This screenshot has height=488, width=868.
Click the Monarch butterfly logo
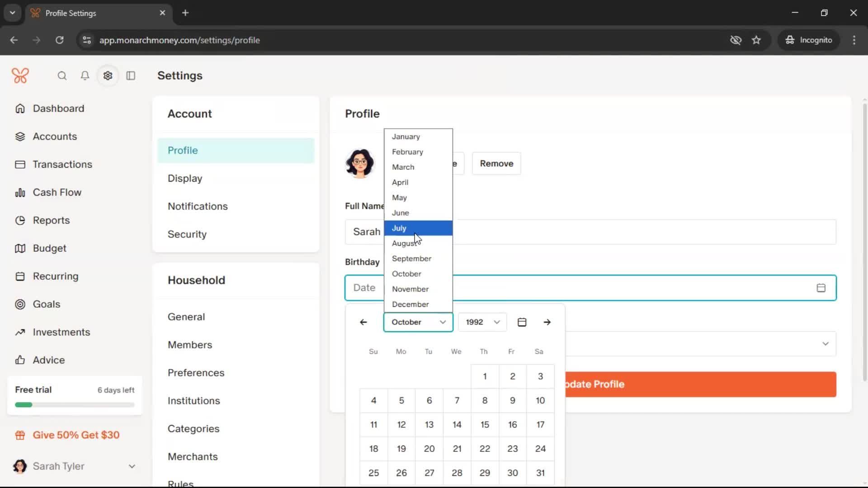click(x=20, y=75)
